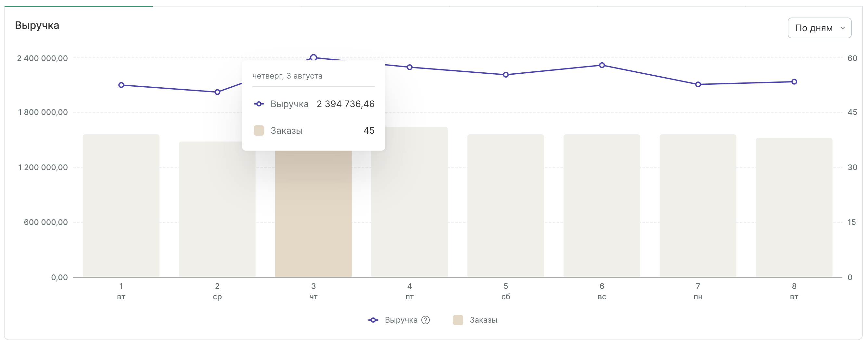Click the right axis label '15'
Screen dimensions: 868x346
point(851,222)
